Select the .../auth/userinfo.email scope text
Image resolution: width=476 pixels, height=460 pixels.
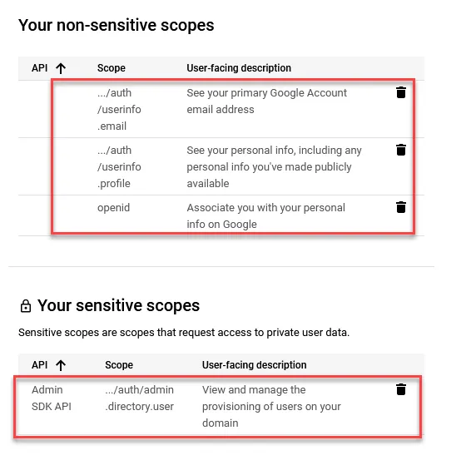(119, 109)
